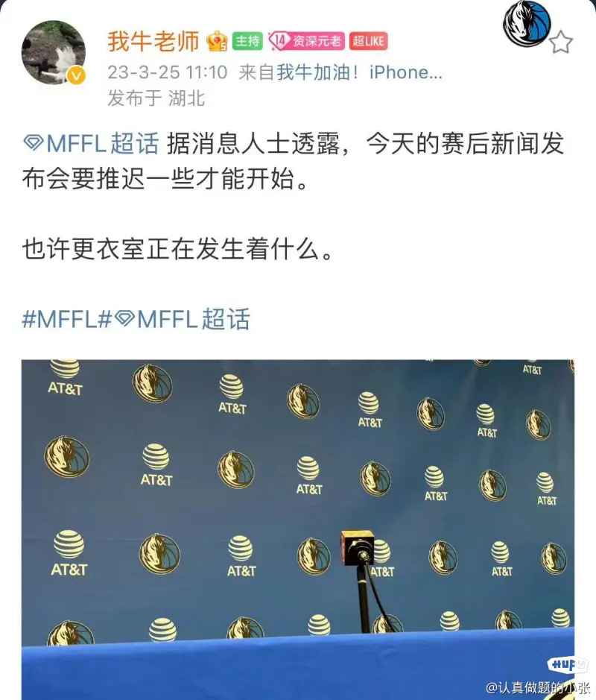Open the Mavericks logo icon at top right

click(527, 22)
